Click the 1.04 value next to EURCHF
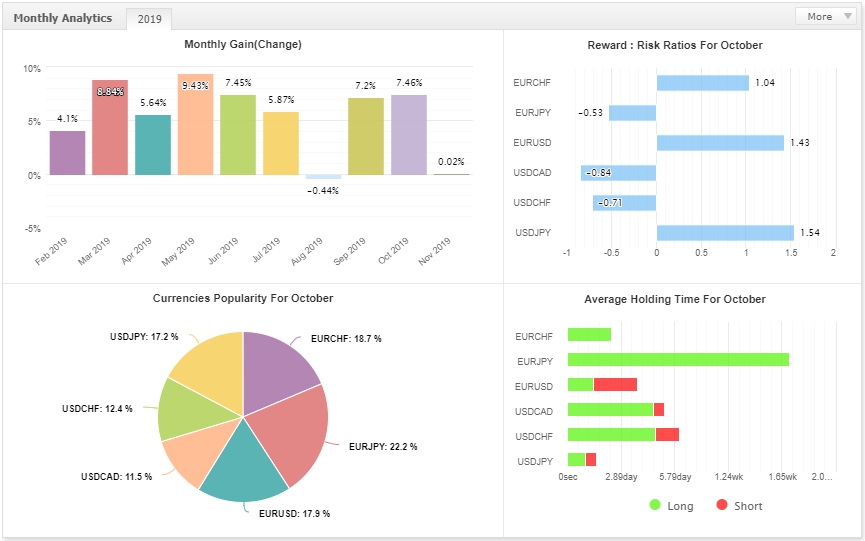 click(765, 83)
